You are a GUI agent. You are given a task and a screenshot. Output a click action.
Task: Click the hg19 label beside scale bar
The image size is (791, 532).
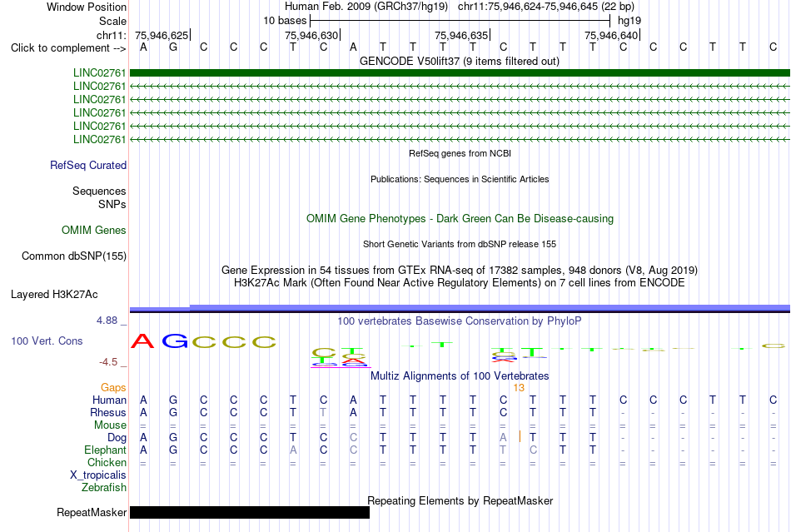[x=629, y=21]
